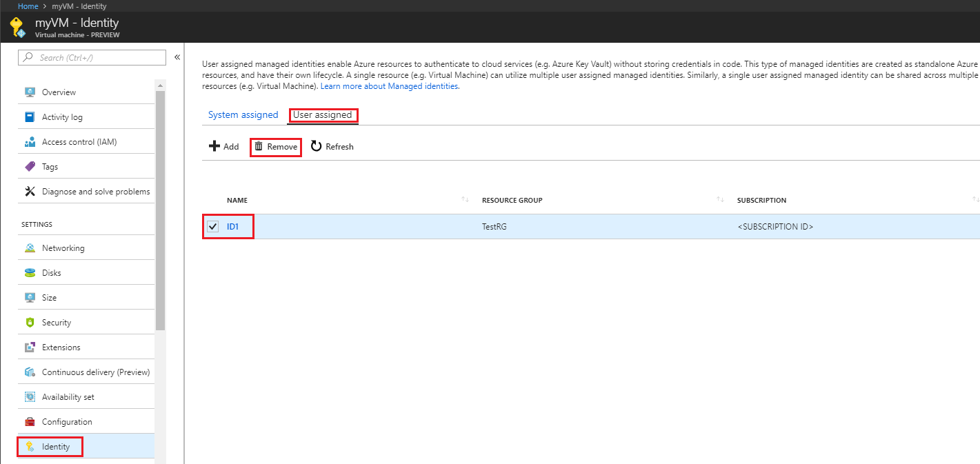Click the circular Refresh arrow icon
This screenshot has height=464, width=980.
pyautogui.click(x=316, y=146)
